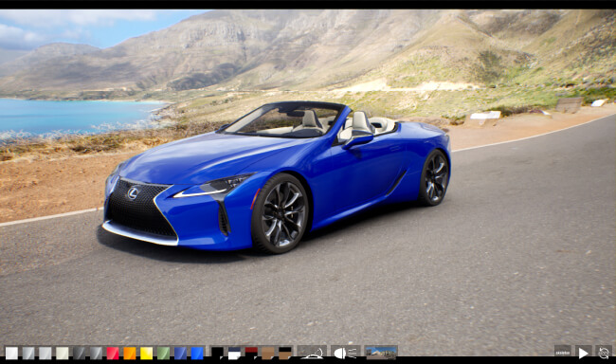The height and width of the screenshot is (364, 616).
Task: Toggle the headlights icon
Action: [x=345, y=353]
